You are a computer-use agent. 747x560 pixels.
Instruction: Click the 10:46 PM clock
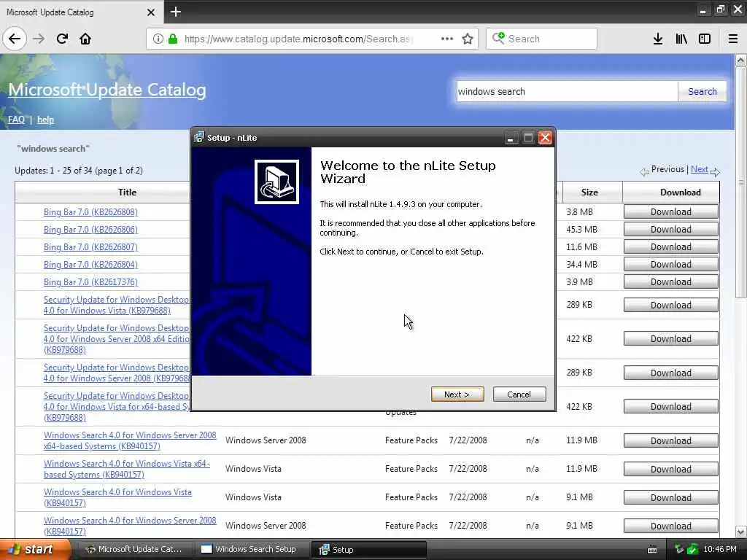(720, 550)
